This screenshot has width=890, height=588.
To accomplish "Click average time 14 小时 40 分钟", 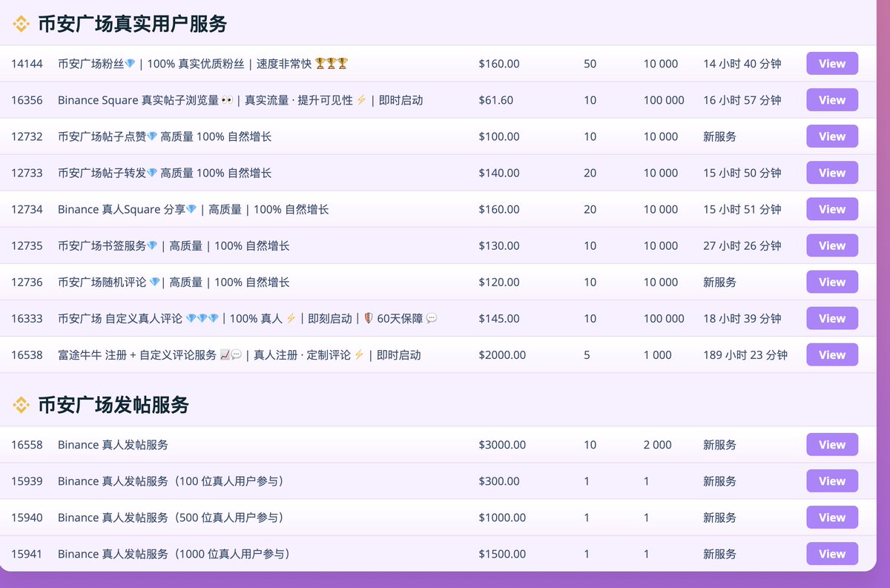I will pos(742,64).
